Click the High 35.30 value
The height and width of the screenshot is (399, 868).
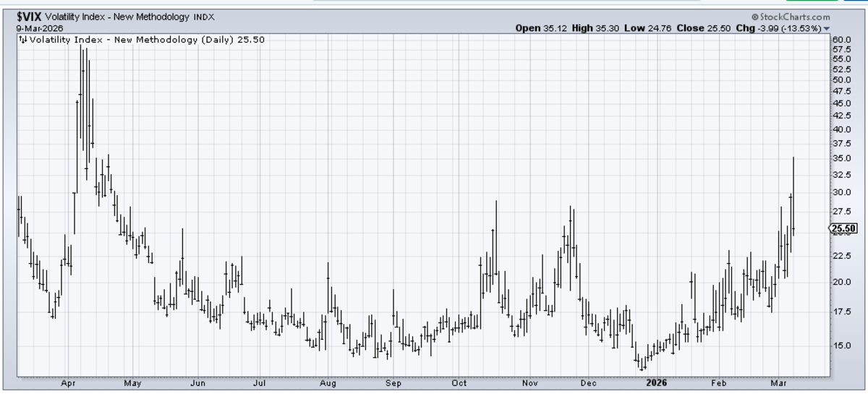(595, 28)
